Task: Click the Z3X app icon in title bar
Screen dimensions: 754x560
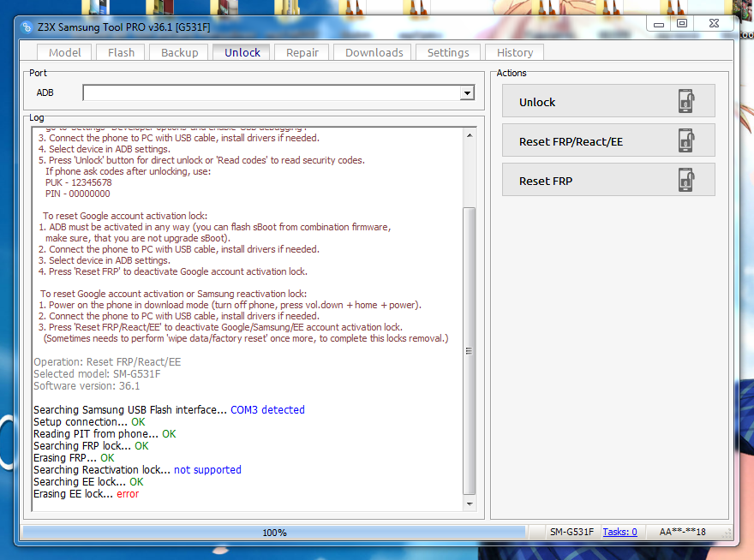Action: (27, 27)
